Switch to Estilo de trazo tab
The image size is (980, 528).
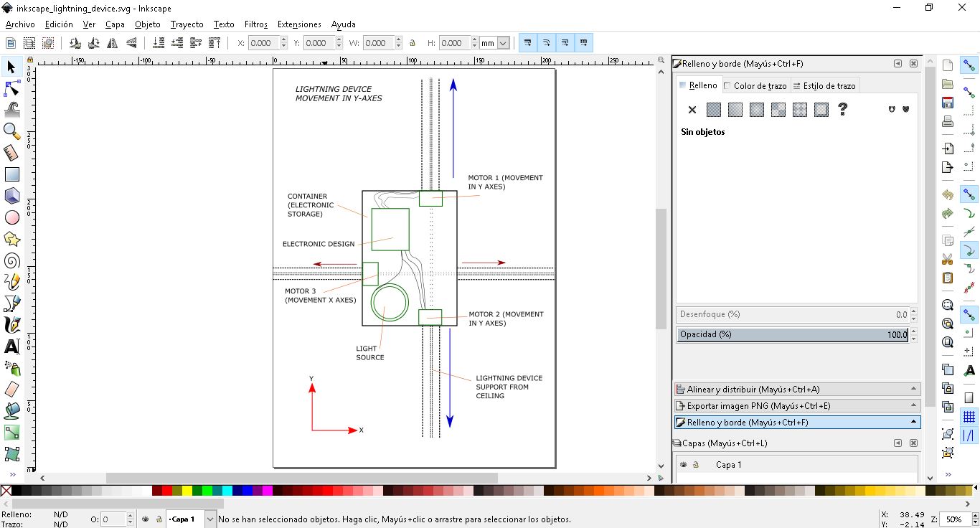(x=824, y=86)
